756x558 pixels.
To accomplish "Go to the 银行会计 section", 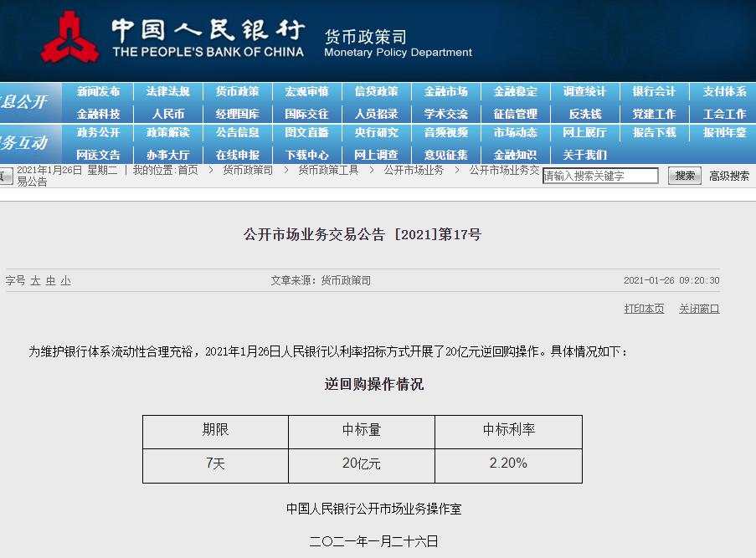I will [x=654, y=91].
